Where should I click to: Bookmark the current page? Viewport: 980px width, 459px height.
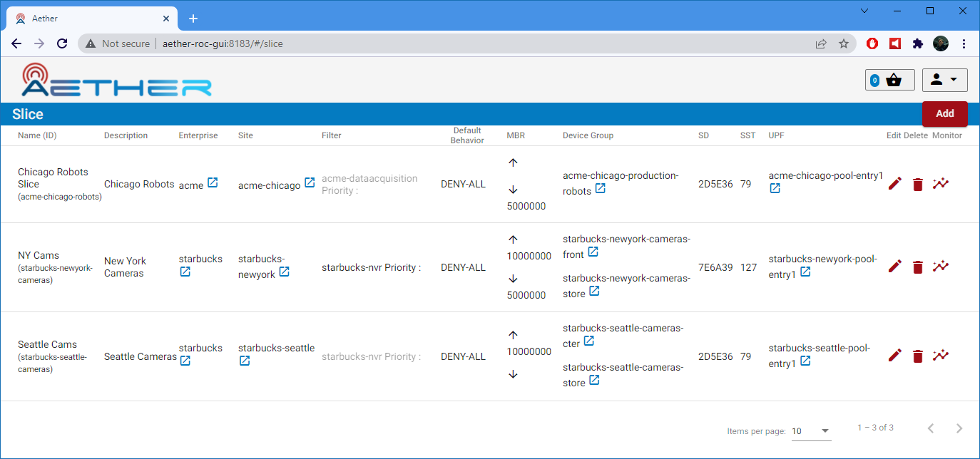point(844,43)
